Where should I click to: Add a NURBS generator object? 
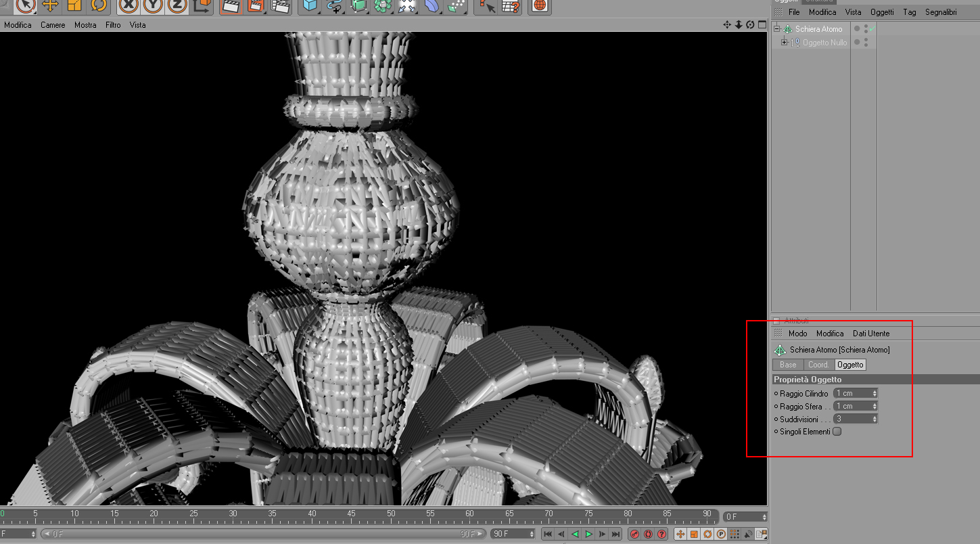[358, 5]
